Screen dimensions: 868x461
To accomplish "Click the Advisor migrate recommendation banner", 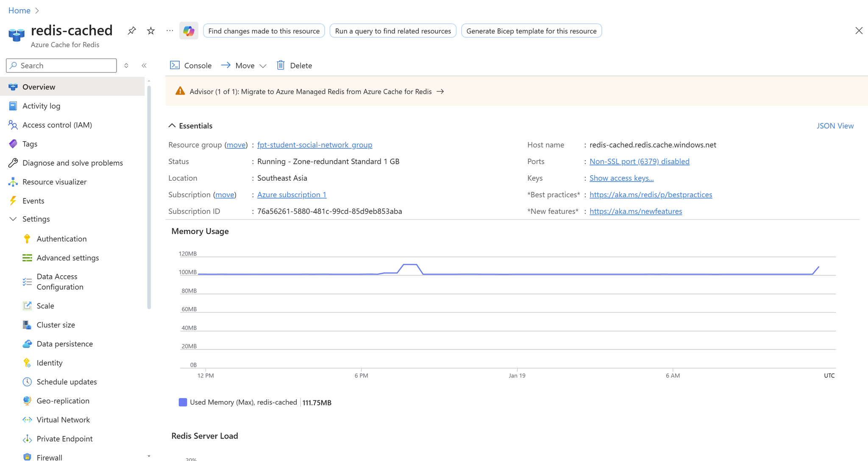I will (517, 91).
